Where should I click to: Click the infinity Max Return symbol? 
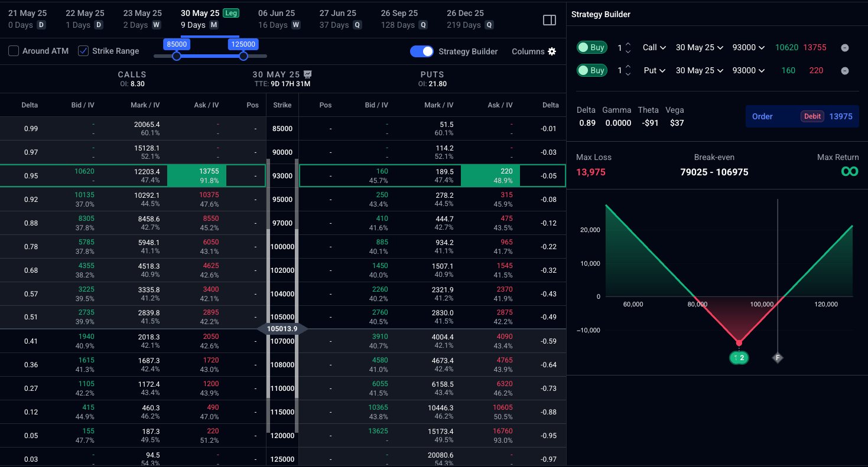[849, 171]
